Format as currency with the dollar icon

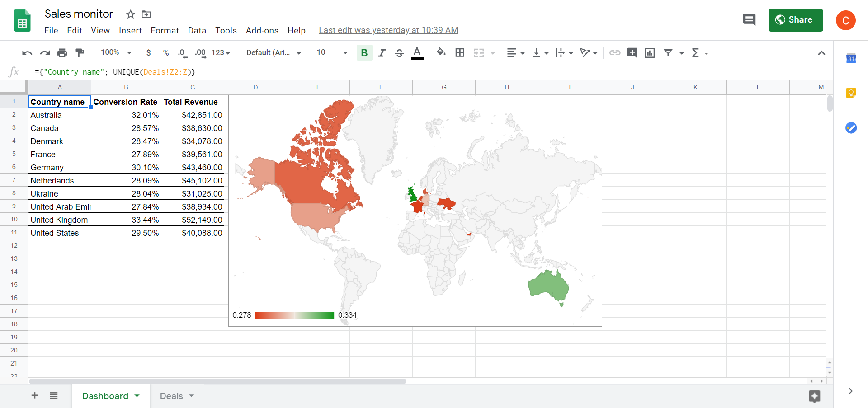tap(149, 53)
